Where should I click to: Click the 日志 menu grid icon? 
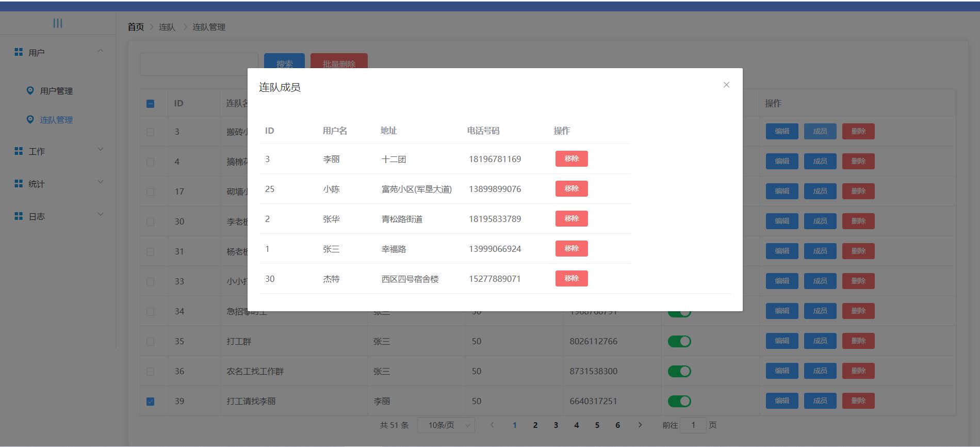(x=19, y=216)
